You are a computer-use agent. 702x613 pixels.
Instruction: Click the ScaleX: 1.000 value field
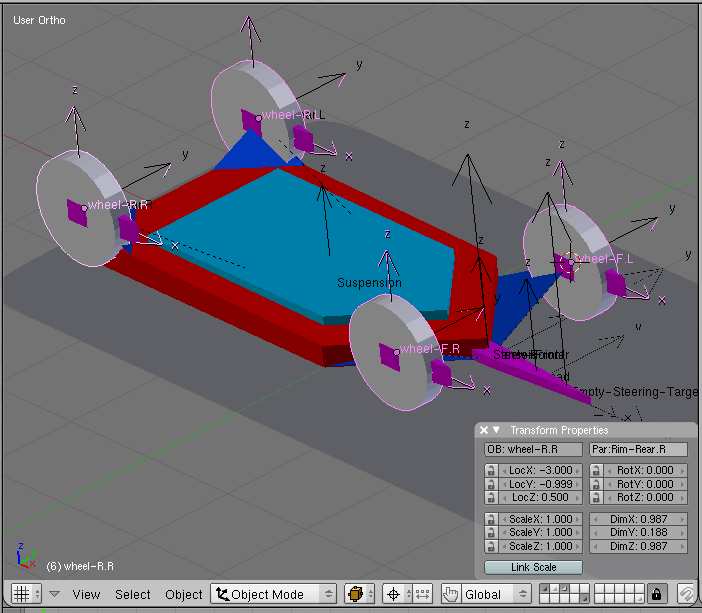540,519
